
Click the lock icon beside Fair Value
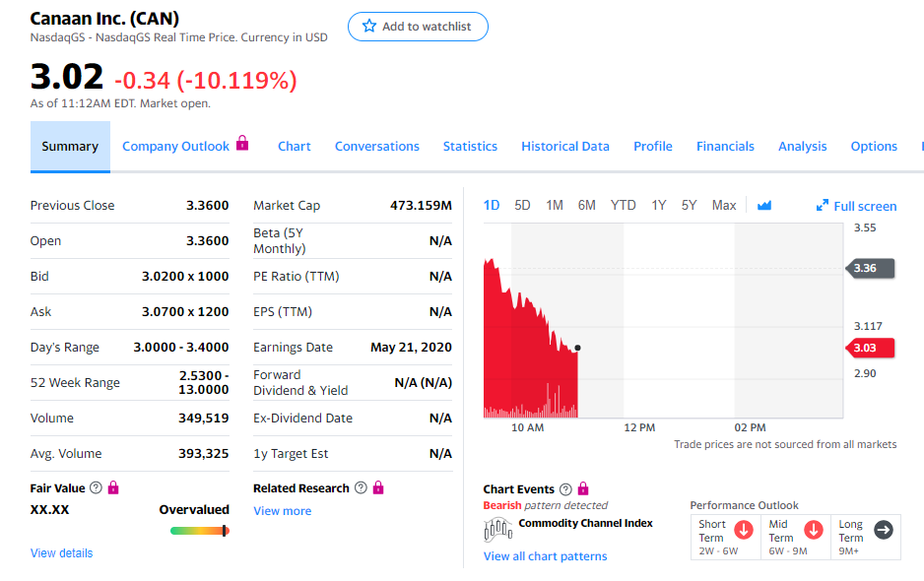(x=112, y=488)
